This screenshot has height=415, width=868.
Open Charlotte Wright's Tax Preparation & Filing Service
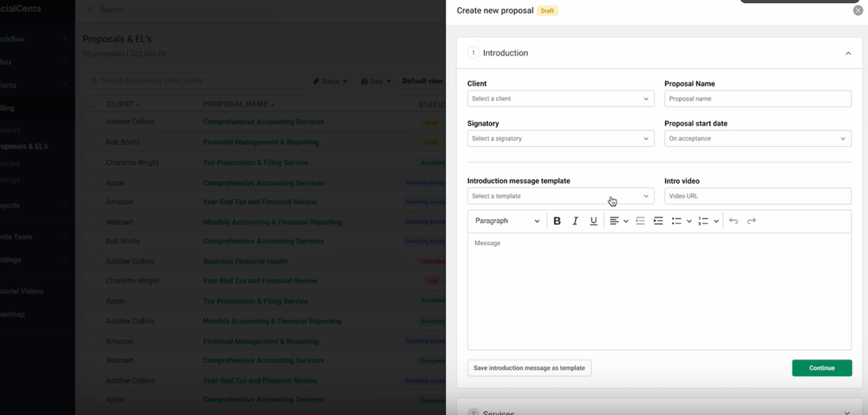click(x=255, y=163)
